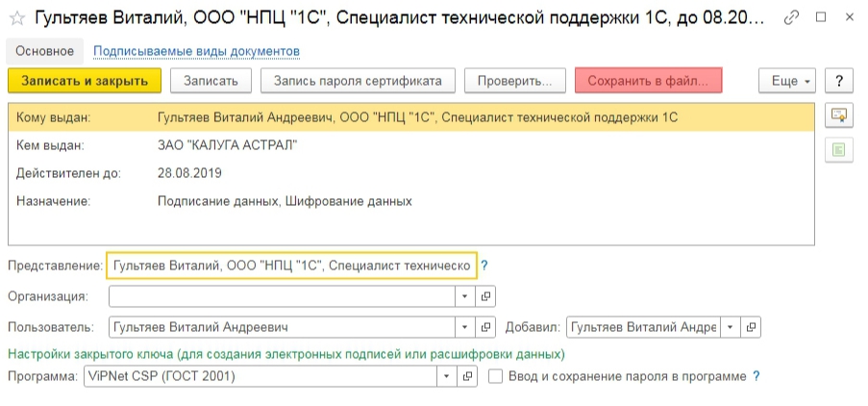This screenshot has width=868, height=406.
Task: Click Настройки закрытого ключа green heading
Action: (x=286, y=353)
